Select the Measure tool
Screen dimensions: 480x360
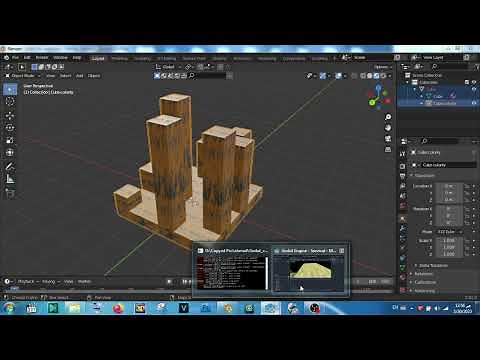[x=10, y=179]
